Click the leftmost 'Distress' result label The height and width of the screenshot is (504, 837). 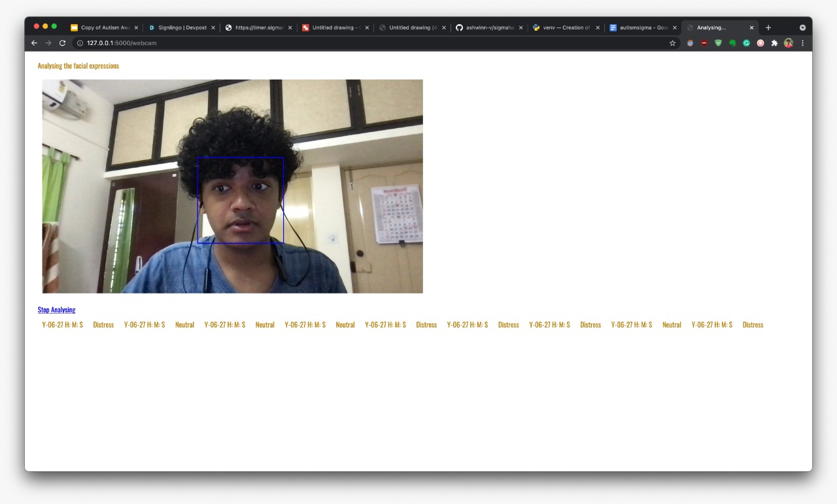point(103,325)
